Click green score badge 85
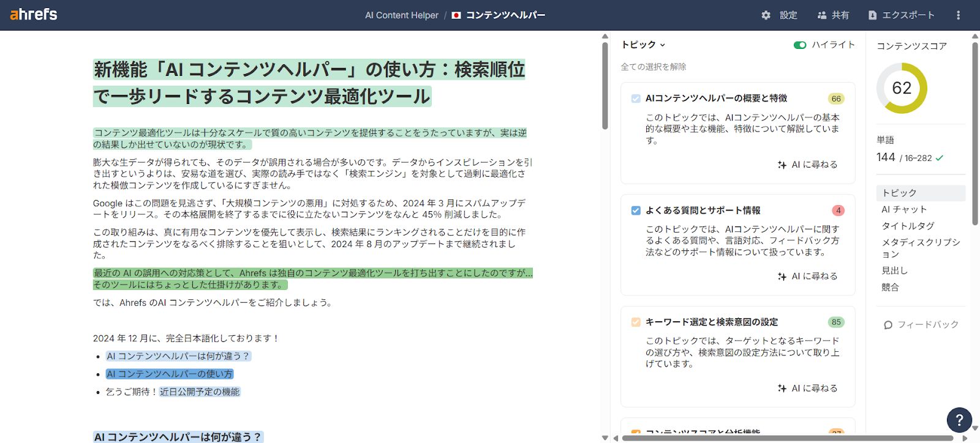The width and height of the screenshot is (980, 443). click(x=836, y=322)
